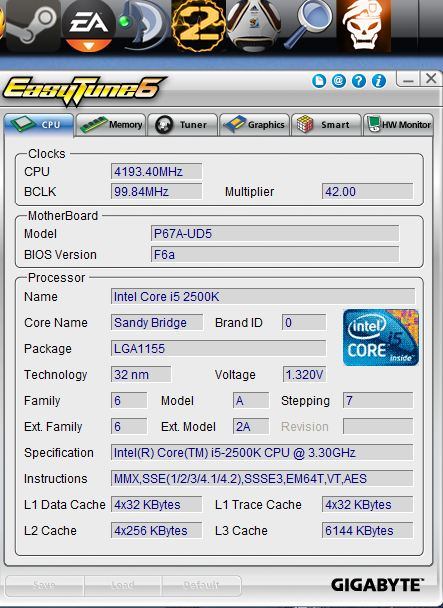Click the Ext. Model value 2A
The image size is (443, 608).
point(251,427)
